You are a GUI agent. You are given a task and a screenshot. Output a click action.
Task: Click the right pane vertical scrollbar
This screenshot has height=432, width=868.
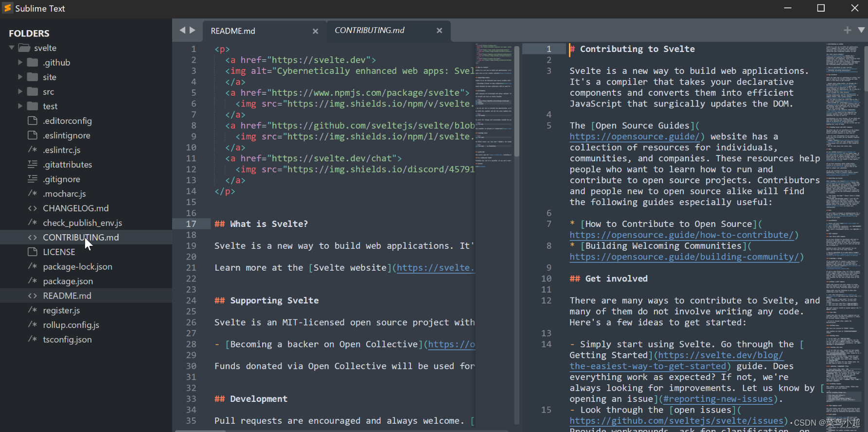[865, 69]
